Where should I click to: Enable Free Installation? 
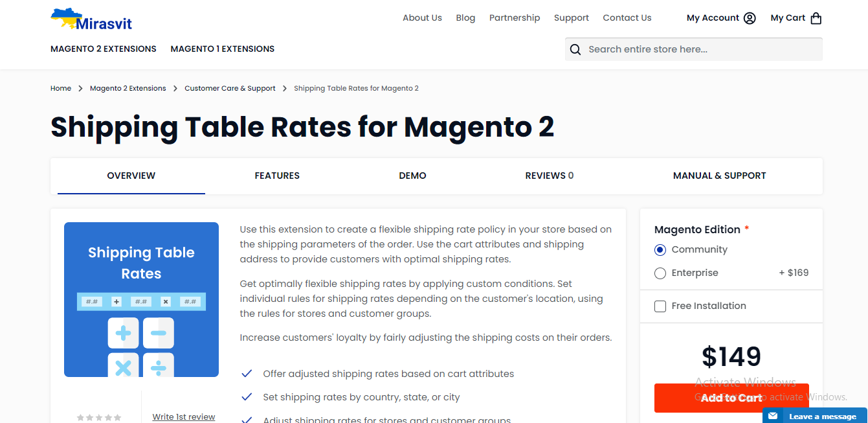point(660,306)
